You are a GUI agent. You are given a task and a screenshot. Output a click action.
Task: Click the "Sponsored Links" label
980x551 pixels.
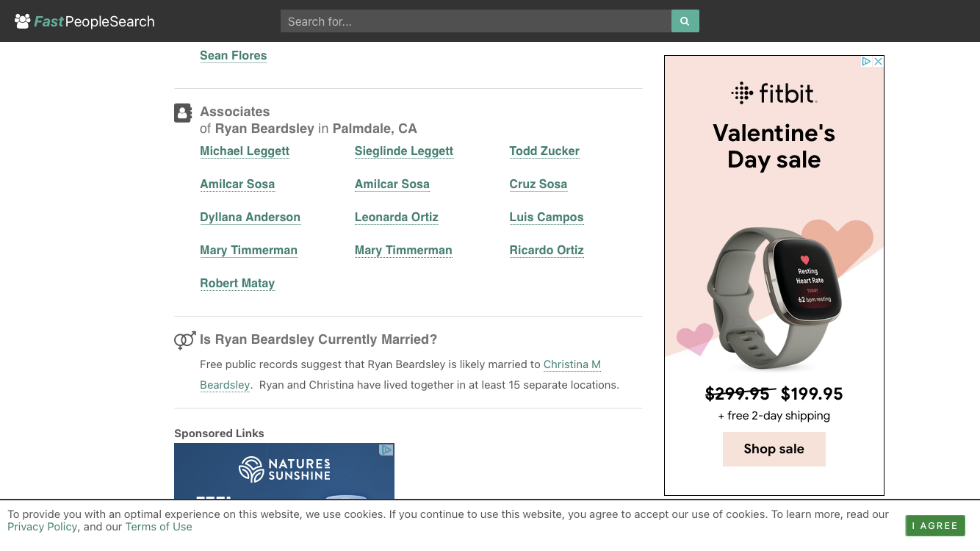click(219, 433)
